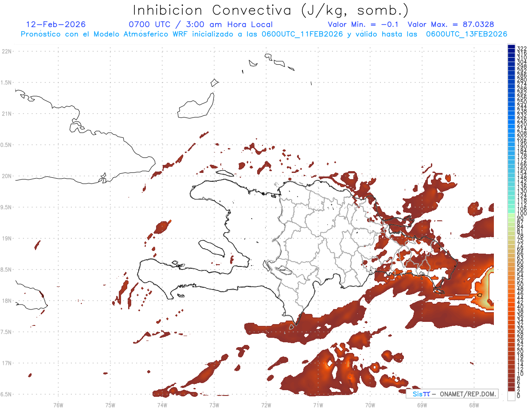Viewport: 532px width, 411px height.
Task: Click the '17N' latitude label
Action: (x=7, y=363)
